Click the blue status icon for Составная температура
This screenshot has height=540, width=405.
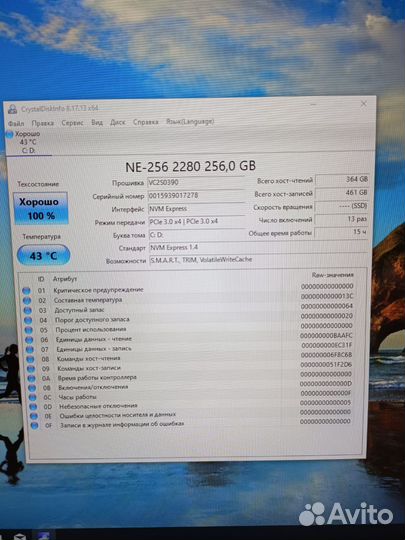27,301
